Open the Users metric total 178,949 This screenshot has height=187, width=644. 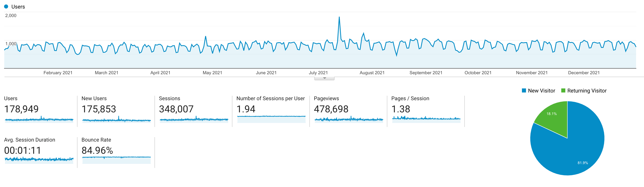tap(21, 109)
